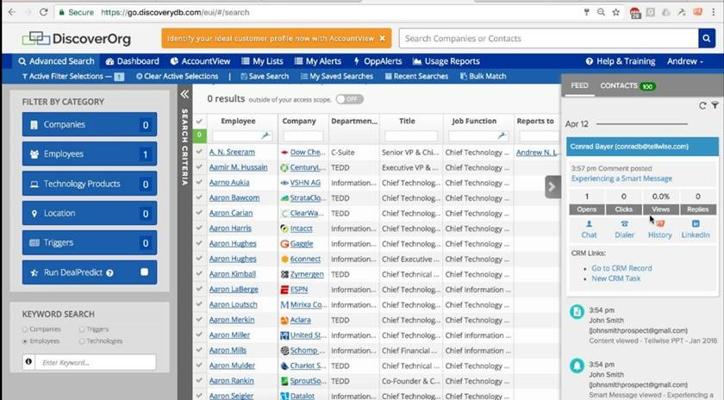The width and height of the screenshot is (724, 400).
Task: Click the second John Smith notification avatar
Action: point(577,366)
